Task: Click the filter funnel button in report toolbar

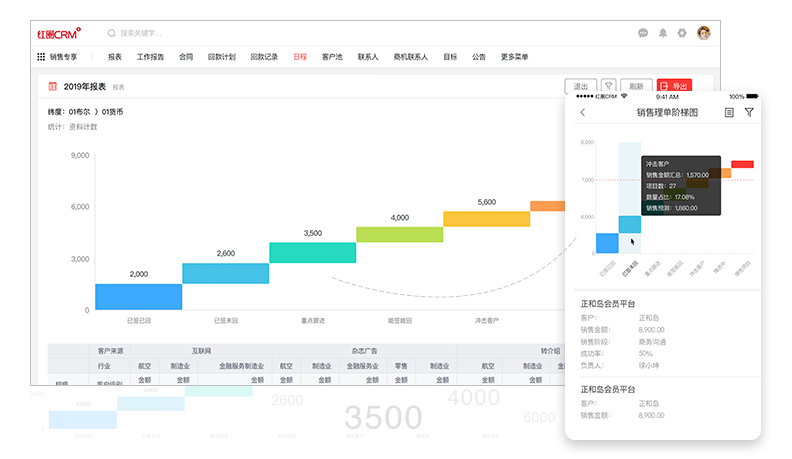Action: click(x=608, y=86)
